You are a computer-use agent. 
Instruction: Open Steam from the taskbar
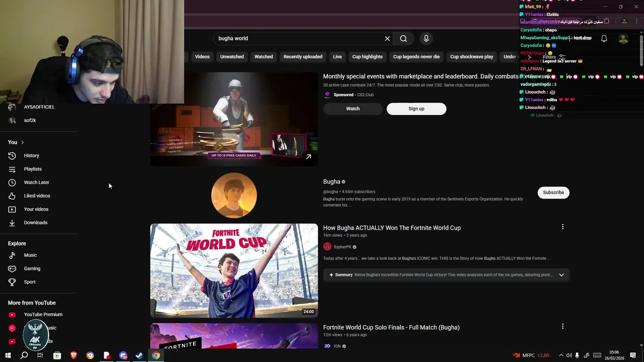pyautogui.click(x=139, y=355)
